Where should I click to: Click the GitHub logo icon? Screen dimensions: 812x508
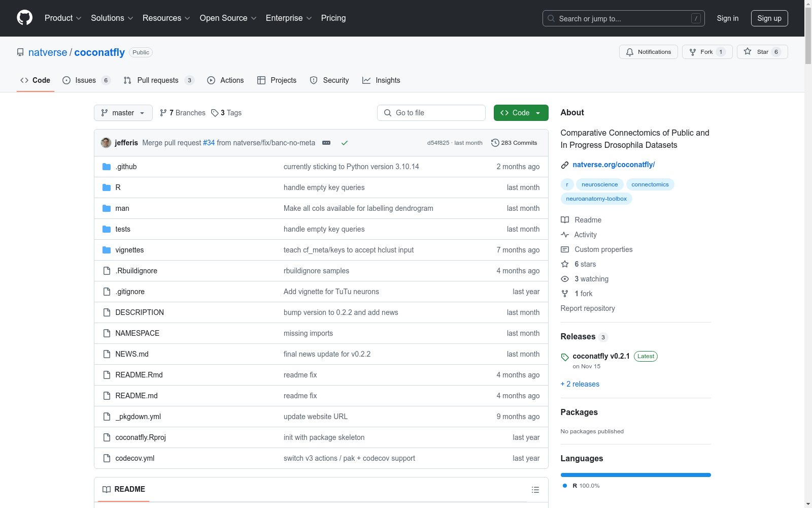click(x=24, y=18)
